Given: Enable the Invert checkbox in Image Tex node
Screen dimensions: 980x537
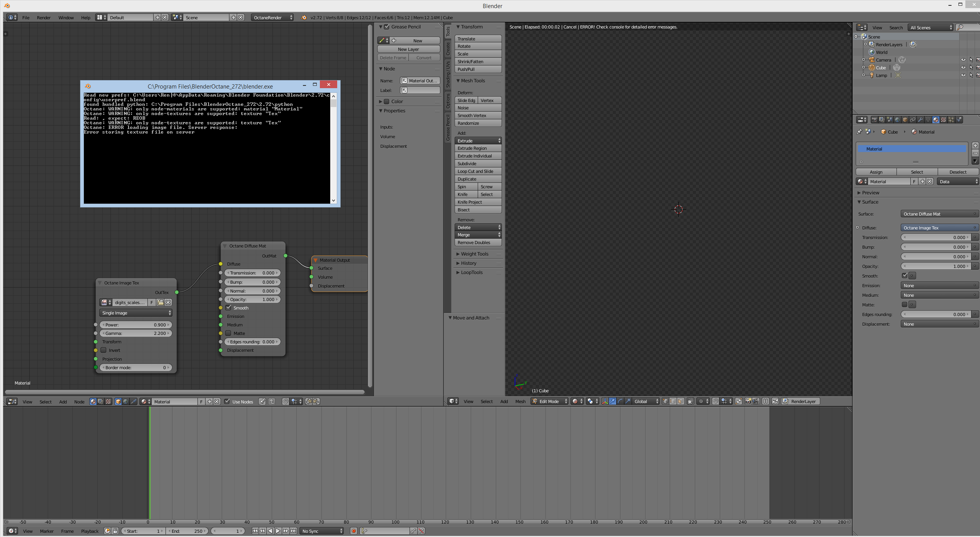Looking at the screenshot, I should 104,350.
